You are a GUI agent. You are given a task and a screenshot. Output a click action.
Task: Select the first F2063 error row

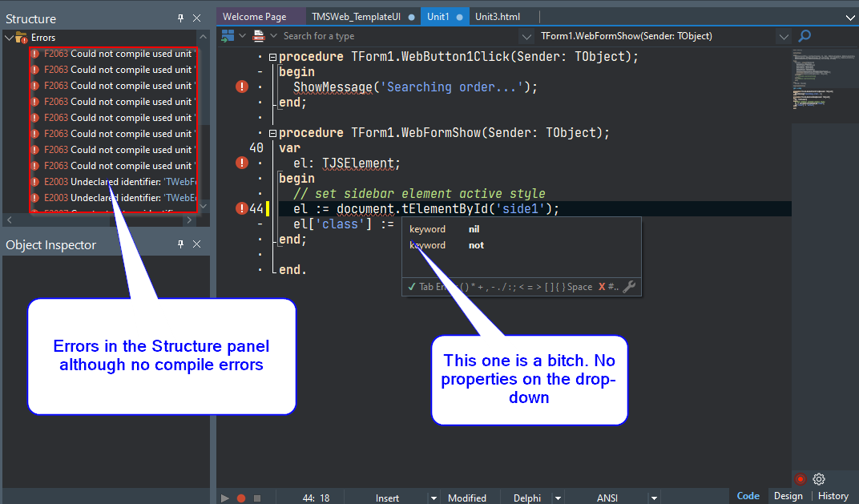point(113,54)
